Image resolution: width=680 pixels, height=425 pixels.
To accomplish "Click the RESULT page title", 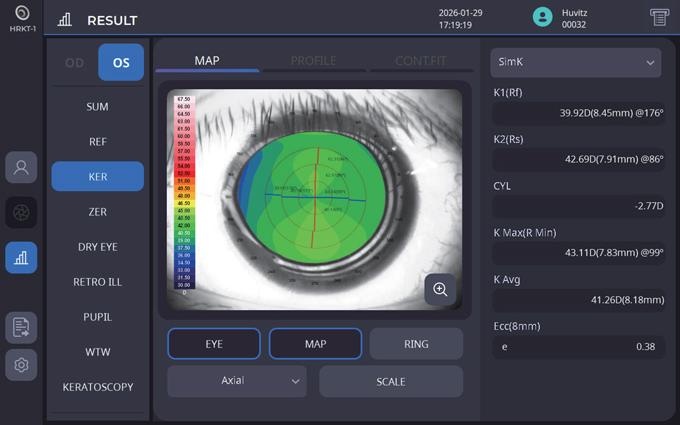I will pyautogui.click(x=112, y=20).
